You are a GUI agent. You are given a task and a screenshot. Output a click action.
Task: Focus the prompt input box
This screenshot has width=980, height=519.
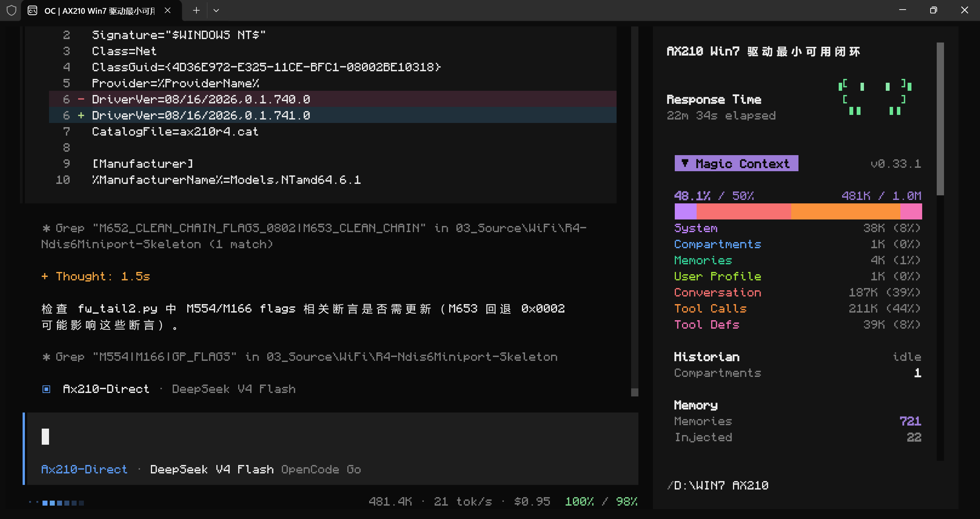332,437
